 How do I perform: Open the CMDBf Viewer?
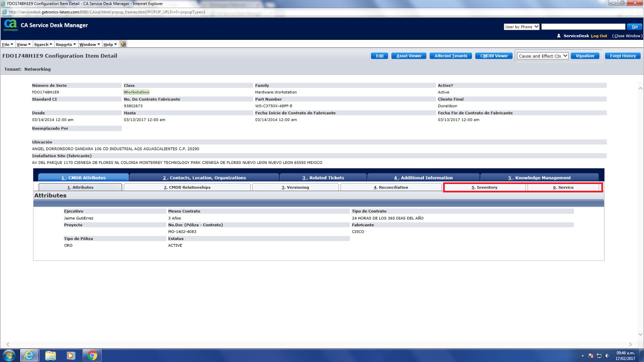click(494, 56)
